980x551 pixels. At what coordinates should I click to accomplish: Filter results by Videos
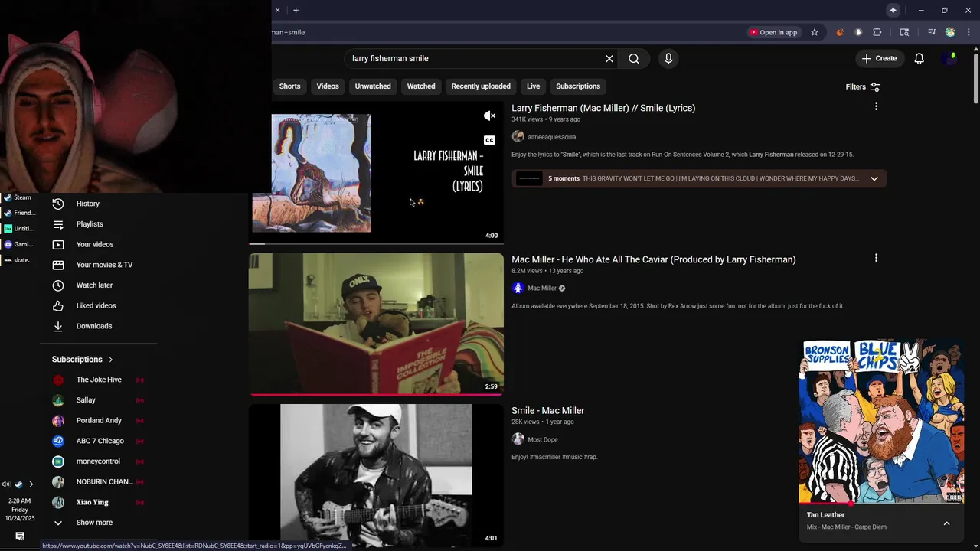coord(328,86)
